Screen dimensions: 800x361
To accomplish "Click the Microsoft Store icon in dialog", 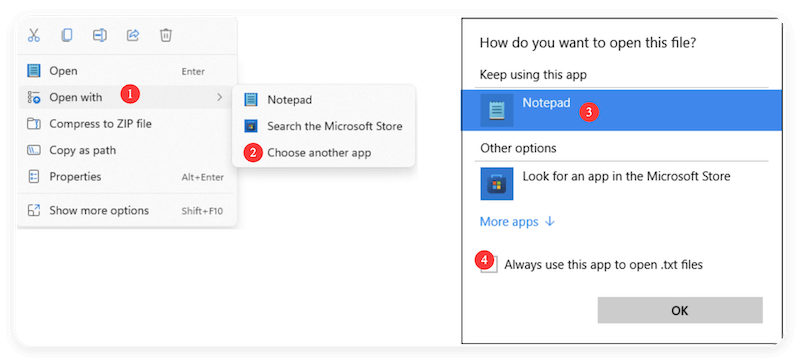I will coord(497,184).
